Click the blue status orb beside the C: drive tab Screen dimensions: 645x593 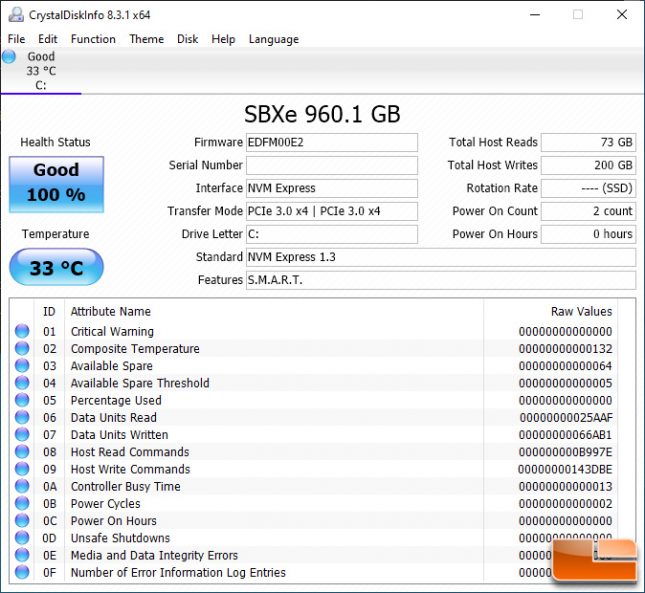tap(9, 56)
